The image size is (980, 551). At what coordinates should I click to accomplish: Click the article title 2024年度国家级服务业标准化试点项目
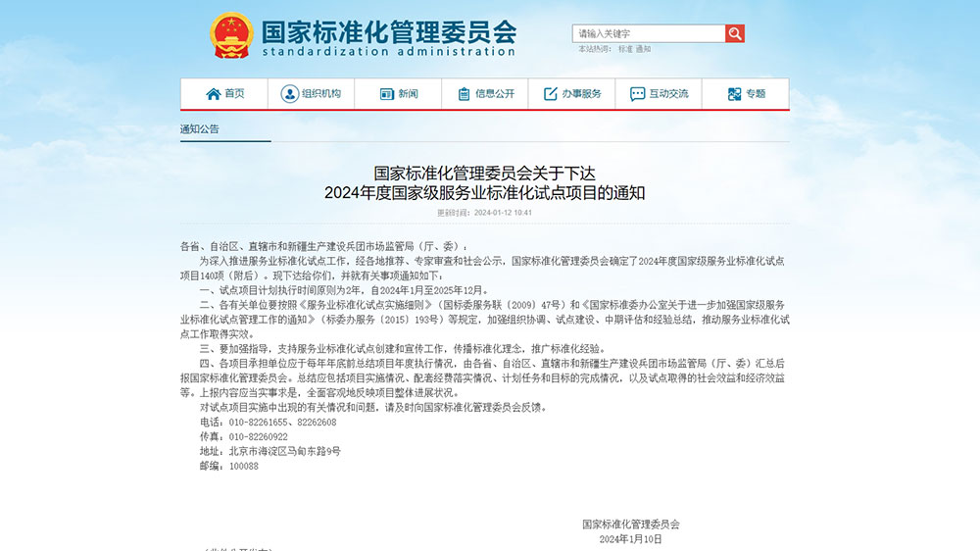(484, 192)
